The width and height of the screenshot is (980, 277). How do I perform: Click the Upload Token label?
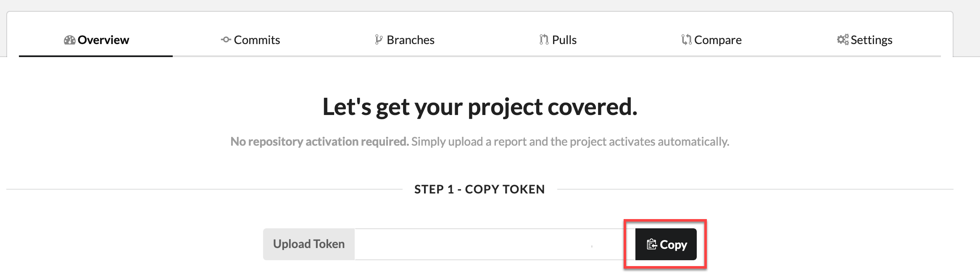tap(308, 244)
